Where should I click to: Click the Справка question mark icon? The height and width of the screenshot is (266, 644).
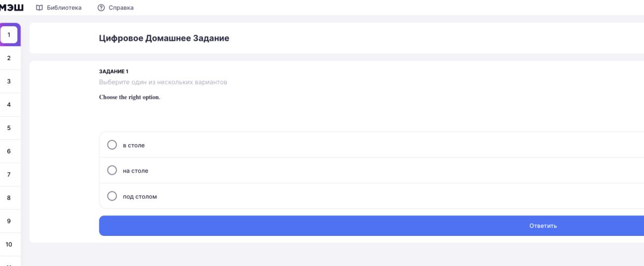[x=101, y=8]
